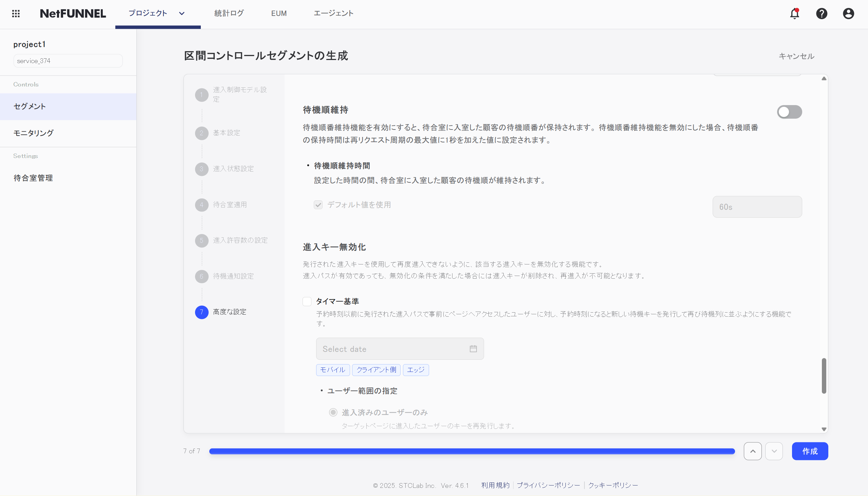The width and height of the screenshot is (868, 496).
Task: Open the apps grid menu
Action: point(16,14)
